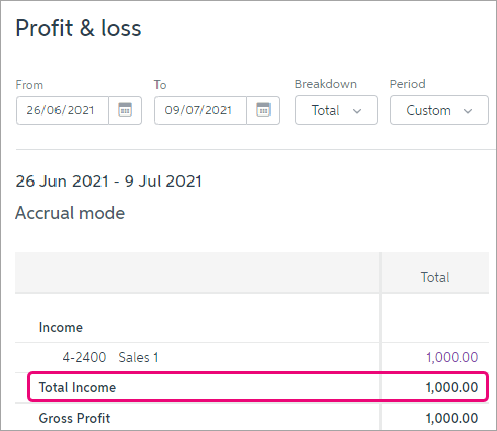The height and width of the screenshot is (431, 497).
Task: Click the Period field label
Action: (x=408, y=84)
